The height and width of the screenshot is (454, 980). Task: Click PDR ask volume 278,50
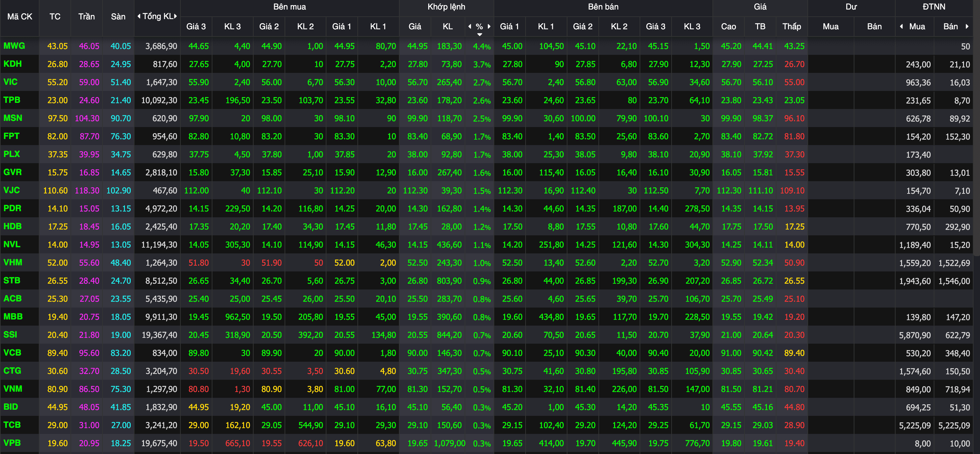[x=697, y=208]
